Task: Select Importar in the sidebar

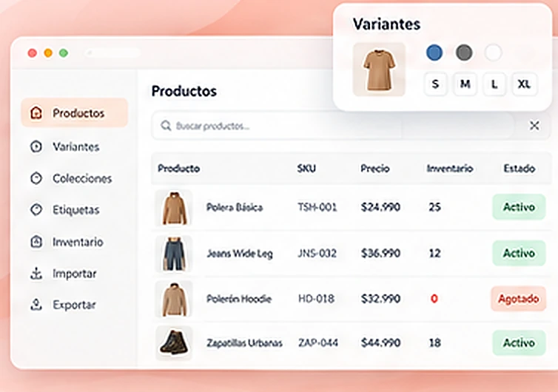Action: click(x=75, y=274)
